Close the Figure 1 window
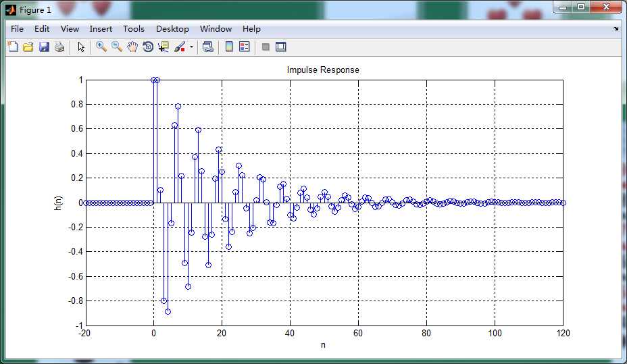Image resolution: width=627 pixels, height=364 pixels. pos(606,7)
